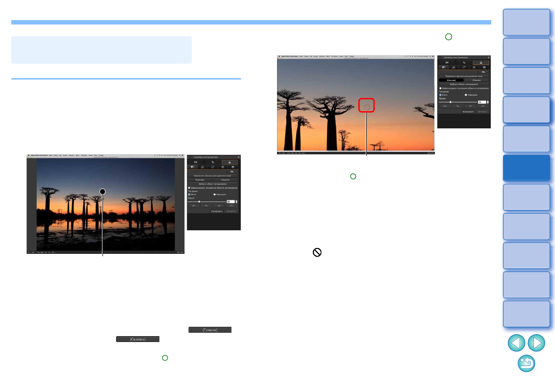Click mountain-shaped second icon in sunset close-up palette
Viewport: 555px width, 392px height.
point(454,67)
